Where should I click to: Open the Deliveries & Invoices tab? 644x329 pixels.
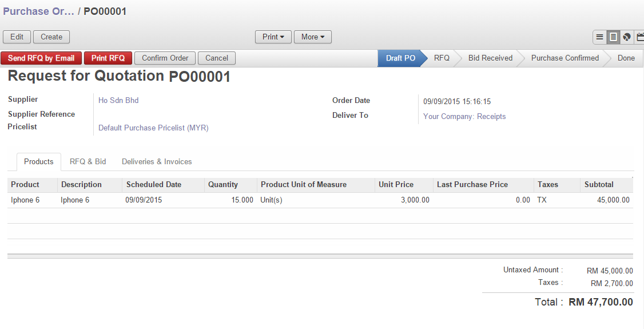[157, 162]
